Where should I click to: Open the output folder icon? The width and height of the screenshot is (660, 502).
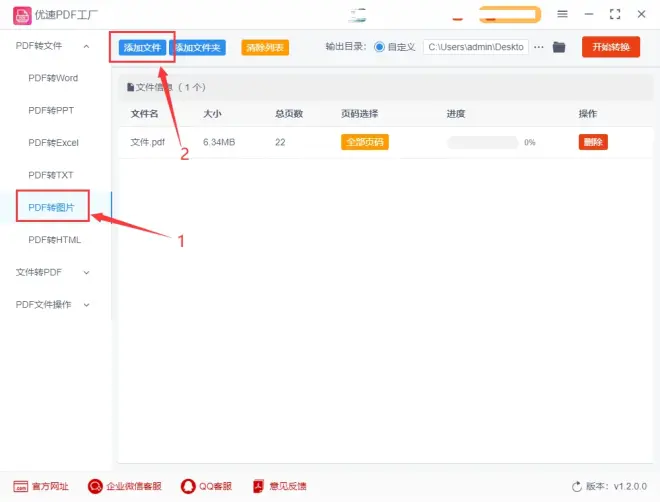[x=559, y=47]
